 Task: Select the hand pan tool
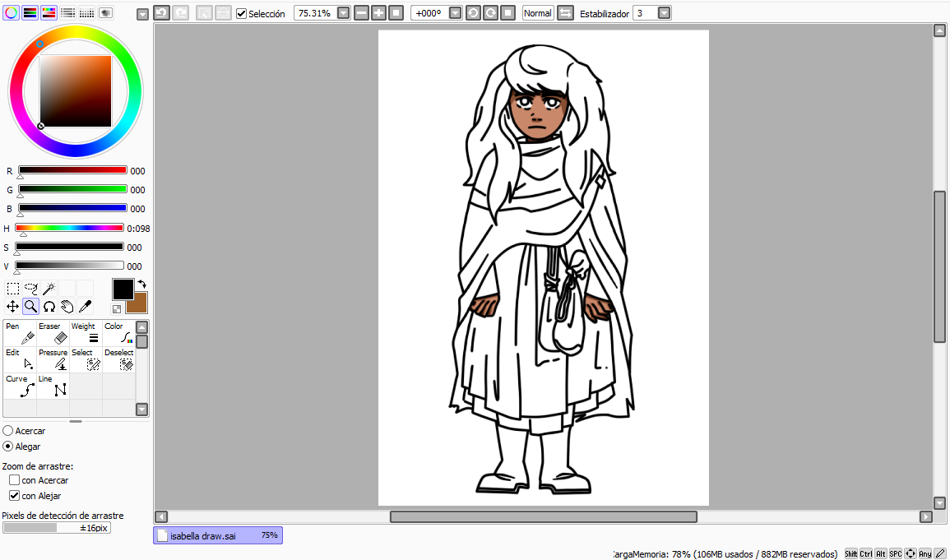[67, 307]
